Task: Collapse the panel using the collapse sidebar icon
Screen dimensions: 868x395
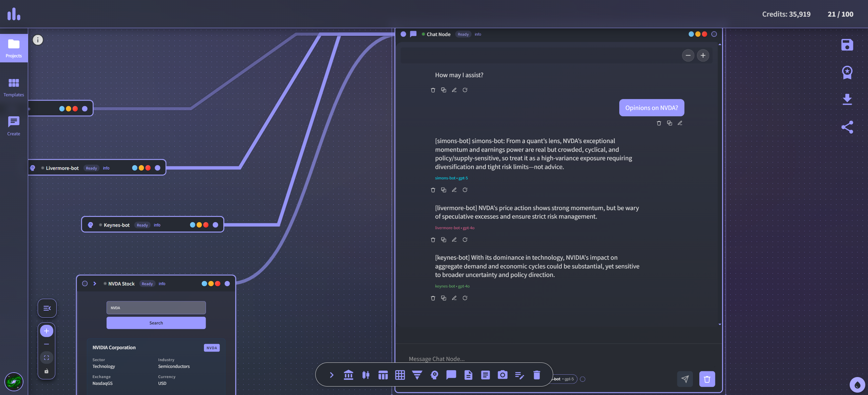Action: [x=46, y=308]
